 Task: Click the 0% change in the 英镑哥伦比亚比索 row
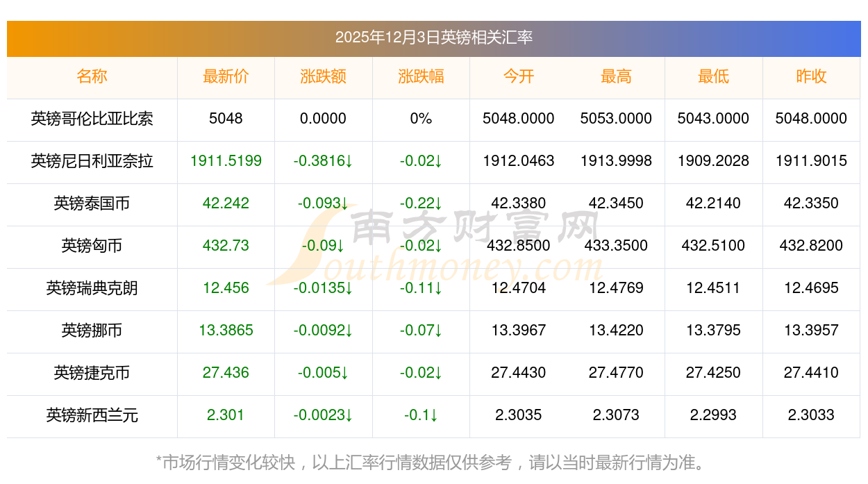[x=421, y=119]
